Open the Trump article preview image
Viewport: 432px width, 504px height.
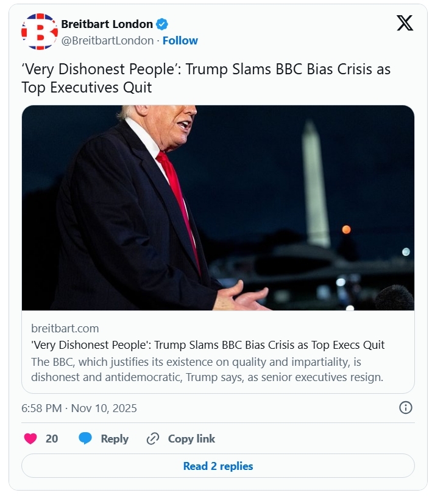click(x=218, y=208)
